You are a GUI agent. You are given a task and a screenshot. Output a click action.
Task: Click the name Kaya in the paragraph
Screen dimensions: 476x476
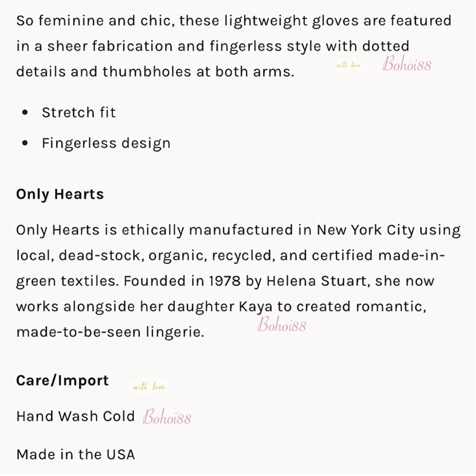point(255,307)
